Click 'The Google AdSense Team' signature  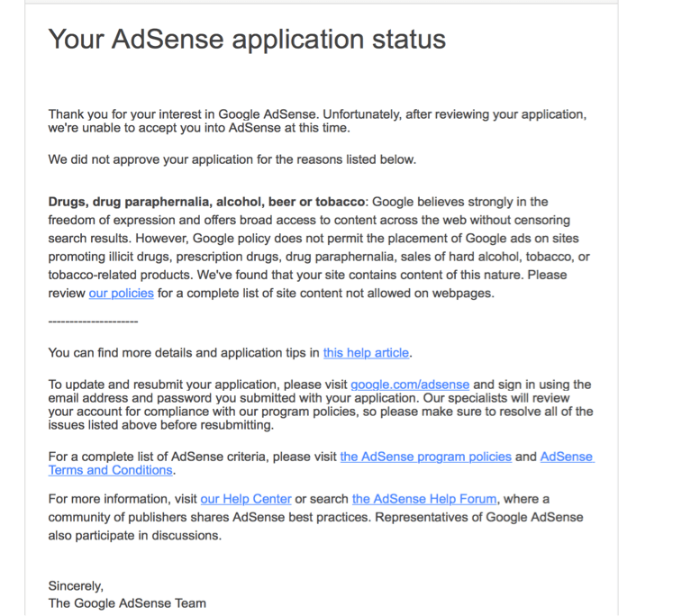127,603
